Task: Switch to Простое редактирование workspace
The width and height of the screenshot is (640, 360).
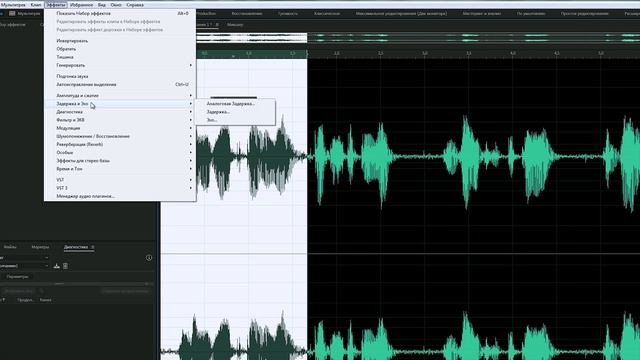Action: (584, 13)
